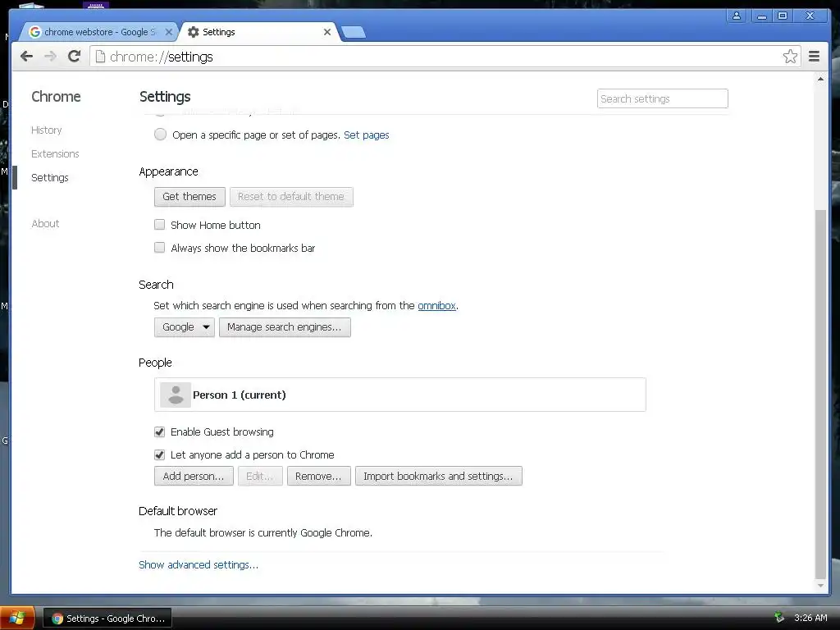840x630 pixels.
Task: Show advanced settings link
Action: (199, 564)
